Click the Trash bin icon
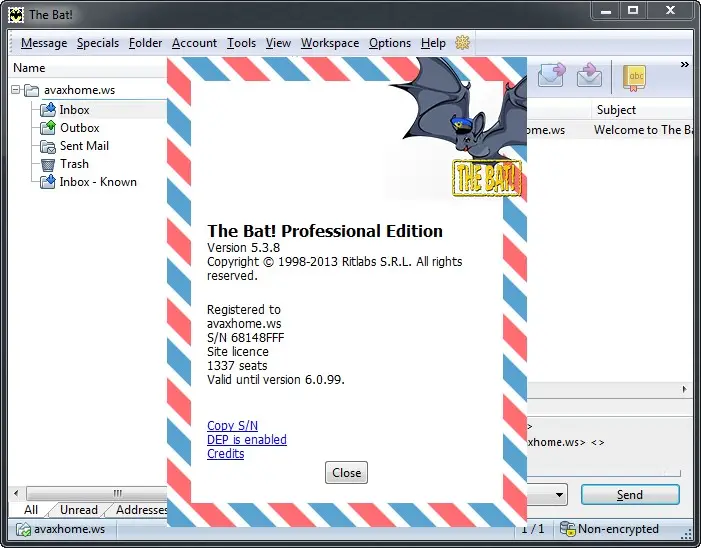Screen dimensions: 701x548 [x=48, y=164]
